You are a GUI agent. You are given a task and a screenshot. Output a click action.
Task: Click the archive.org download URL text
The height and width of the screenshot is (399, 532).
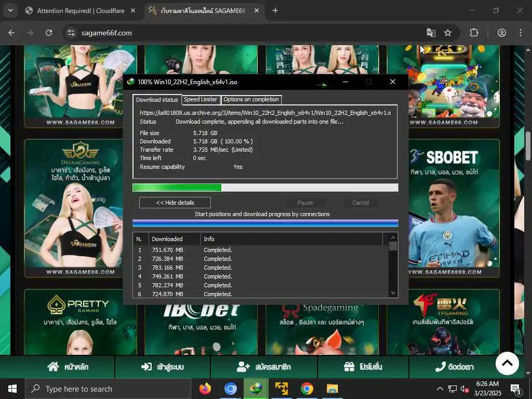pyautogui.click(x=265, y=113)
